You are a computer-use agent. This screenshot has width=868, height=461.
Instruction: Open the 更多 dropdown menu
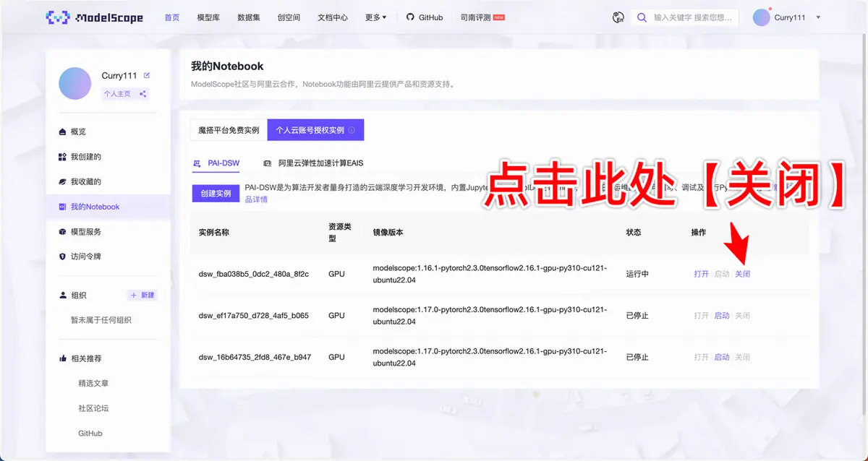(x=375, y=17)
